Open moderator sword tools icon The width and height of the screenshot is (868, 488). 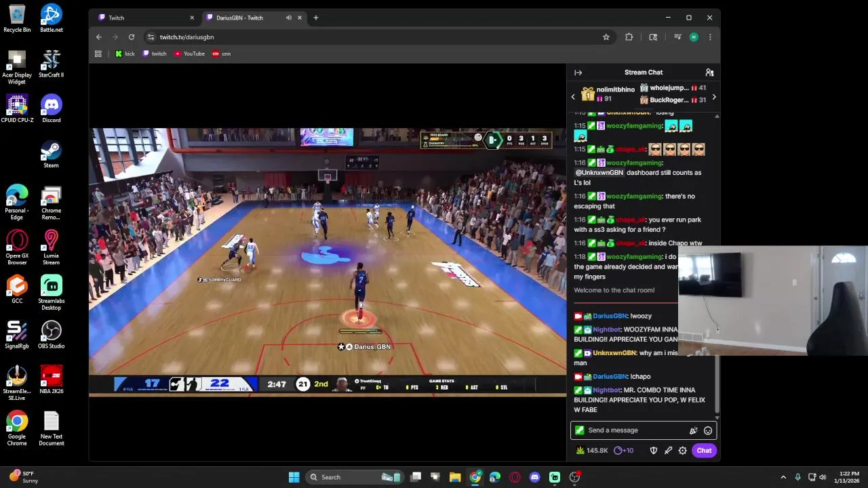(x=668, y=451)
